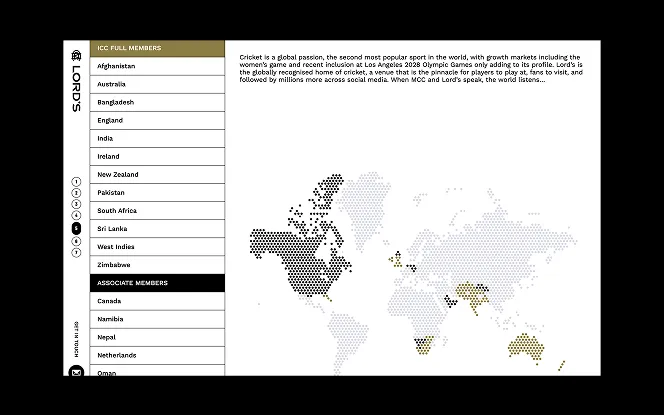This screenshot has height=415, width=664.
Task: Pick Zimbabwe in the list
Action: click(x=157, y=265)
